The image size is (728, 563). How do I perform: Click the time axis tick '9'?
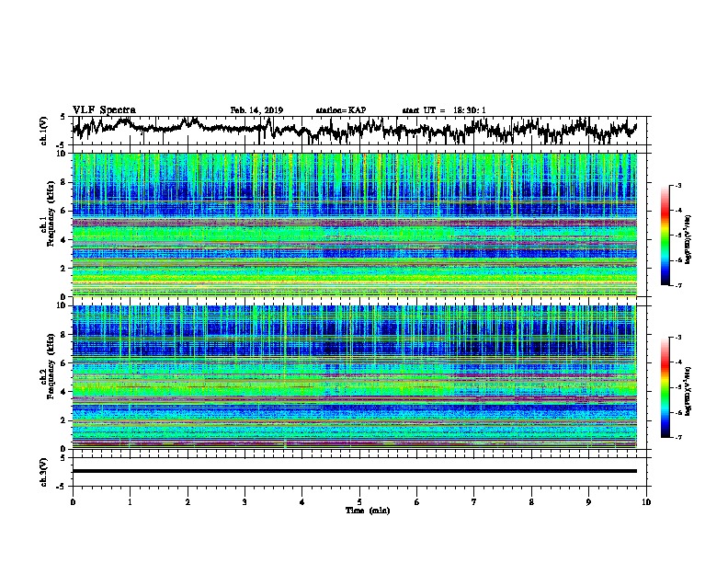click(x=589, y=502)
